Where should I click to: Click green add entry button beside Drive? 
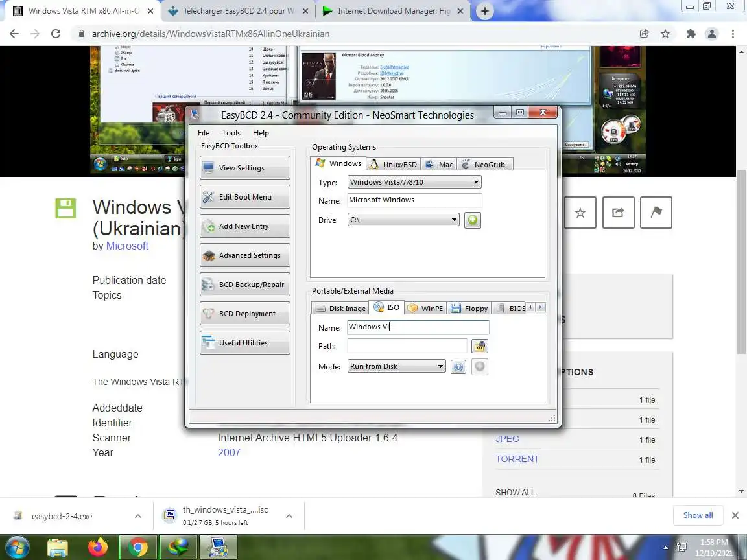473,220
